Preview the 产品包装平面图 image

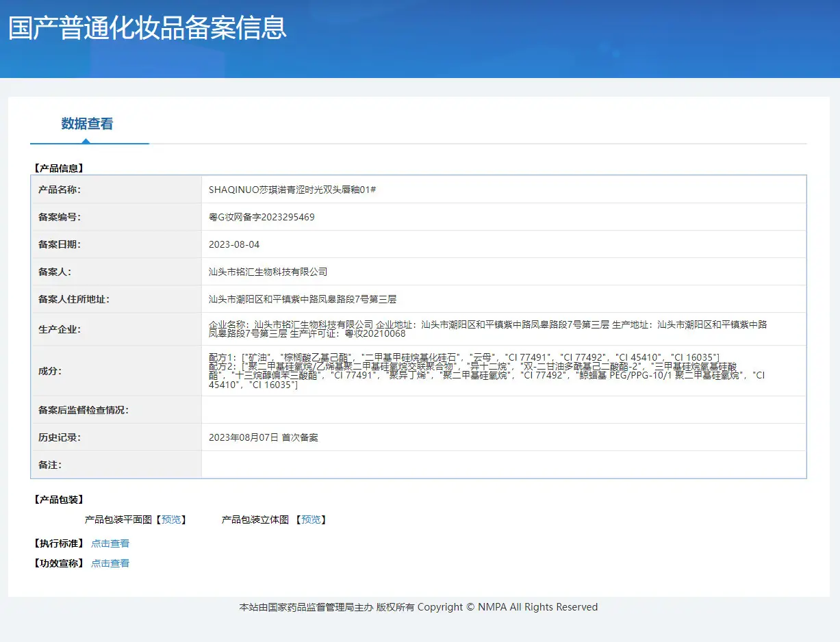(x=171, y=519)
